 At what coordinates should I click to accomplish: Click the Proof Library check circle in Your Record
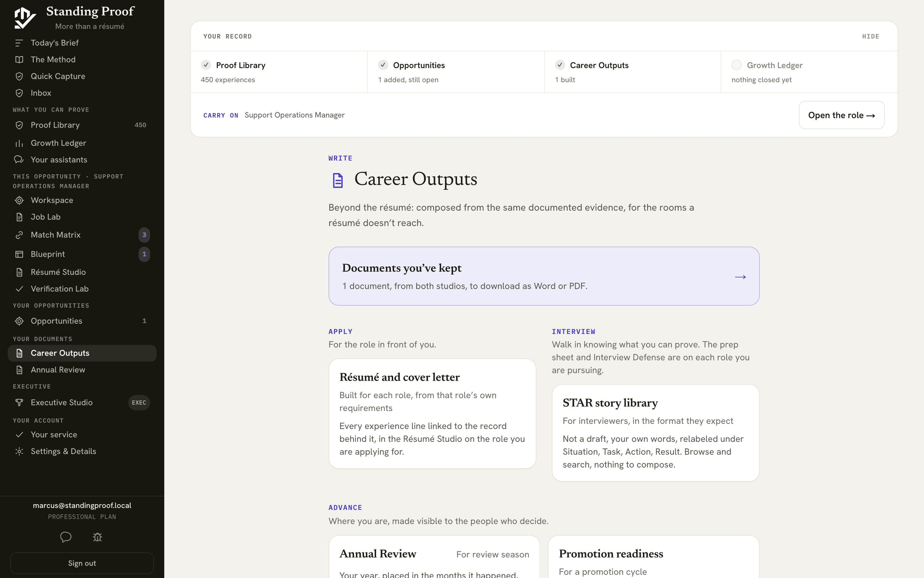[x=206, y=65]
